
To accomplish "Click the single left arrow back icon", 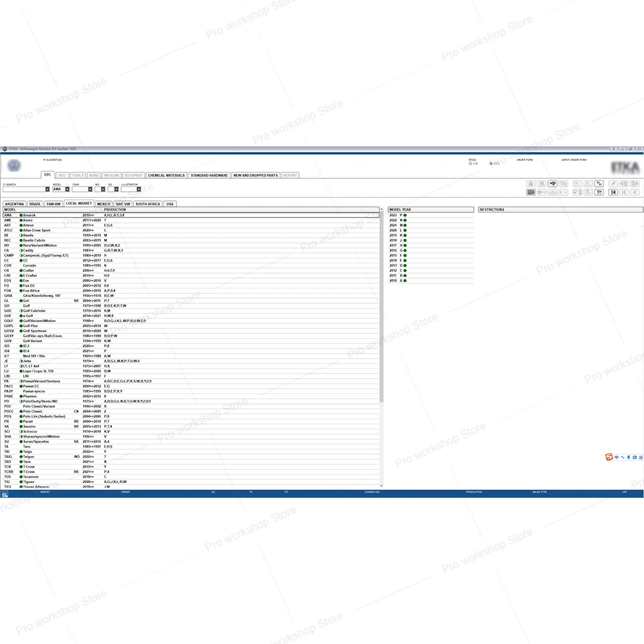I will (x=634, y=192).
